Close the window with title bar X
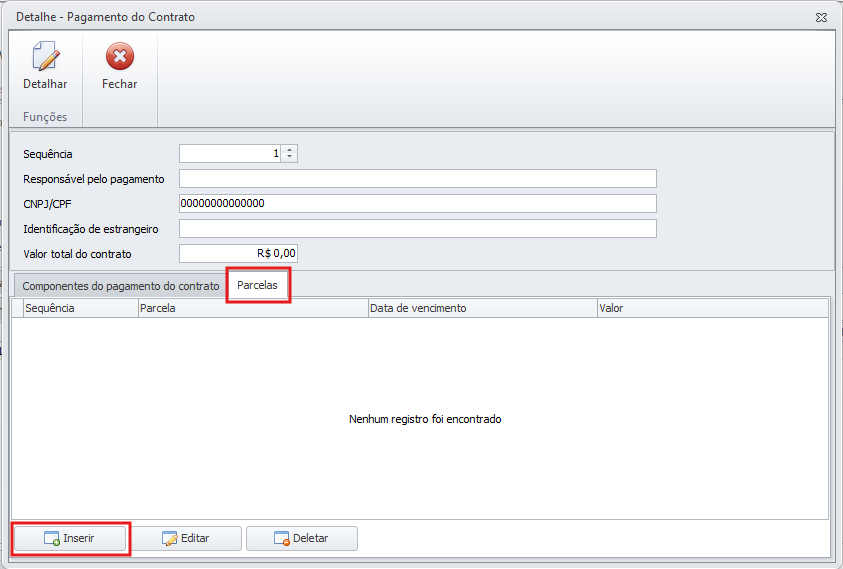This screenshot has height=569, width=843. tap(821, 17)
